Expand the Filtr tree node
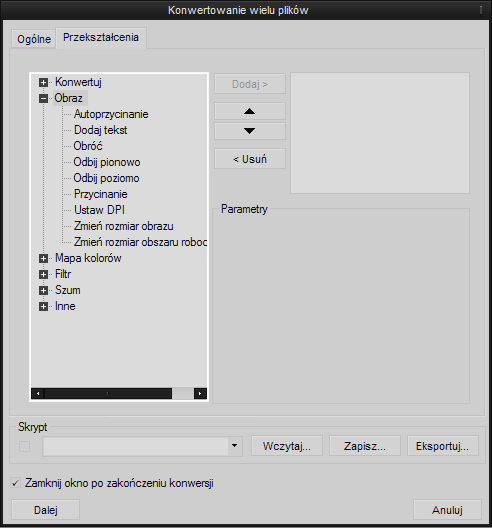The image size is (492, 528). coord(43,274)
